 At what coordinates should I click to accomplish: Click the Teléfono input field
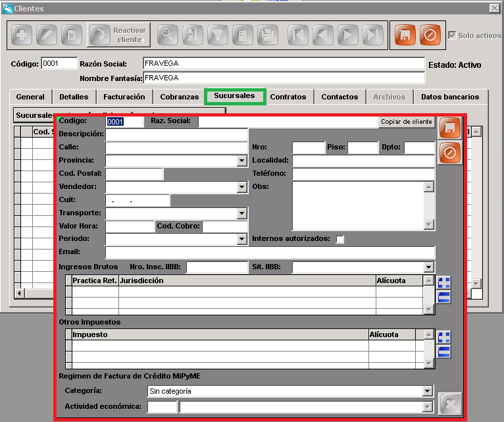363,174
